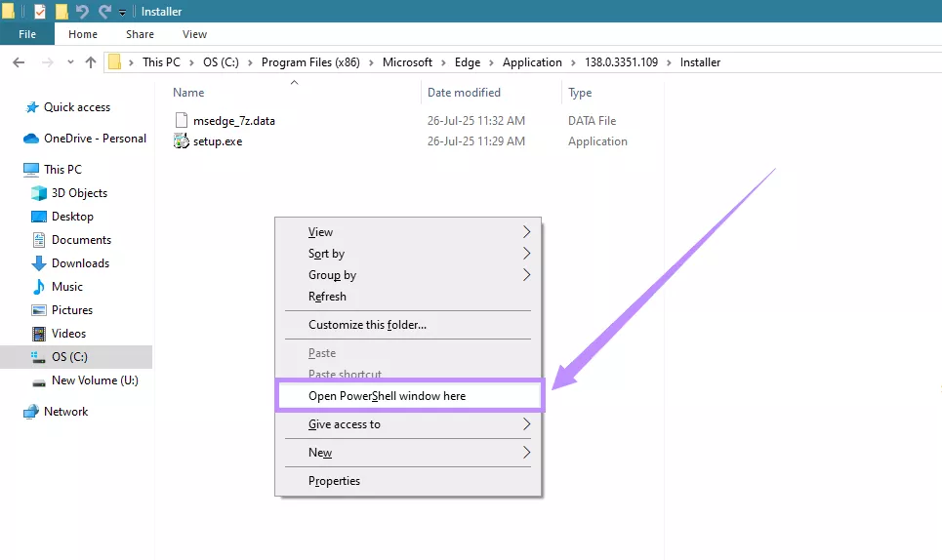Select Open PowerShell window here
The width and height of the screenshot is (942, 560).
pos(410,395)
